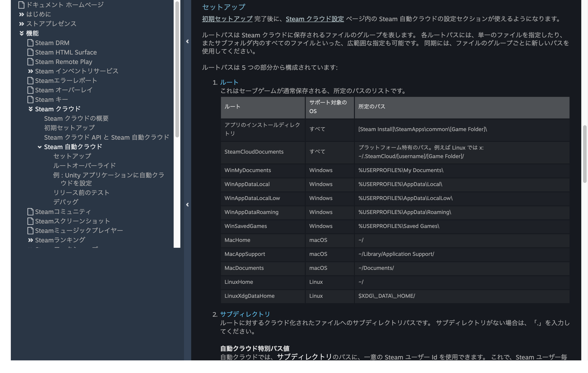Screen dimensions: 588x373
Task: Jump to ルートオーバーライド subsection
Action: [85, 166]
